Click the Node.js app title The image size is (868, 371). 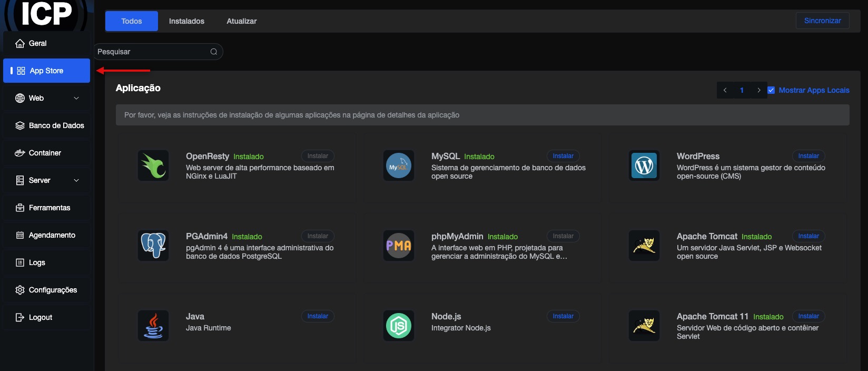(x=446, y=316)
